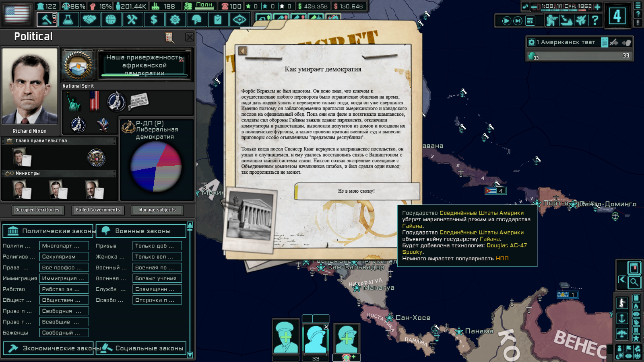Image resolution: width=644 pixels, height=362 pixels.
Task: Open the political decisions gavel icon
Action: [47, 19]
